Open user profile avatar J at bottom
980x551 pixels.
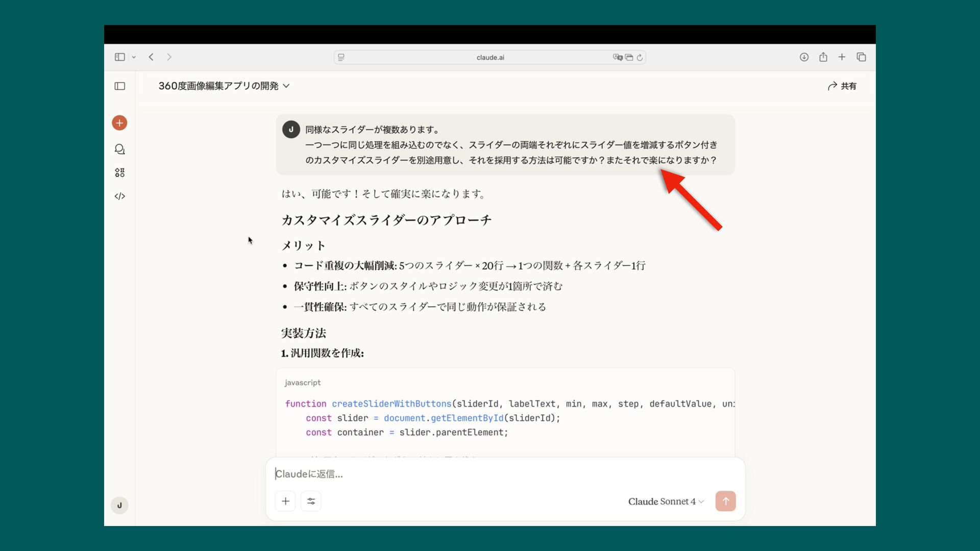point(119,506)
